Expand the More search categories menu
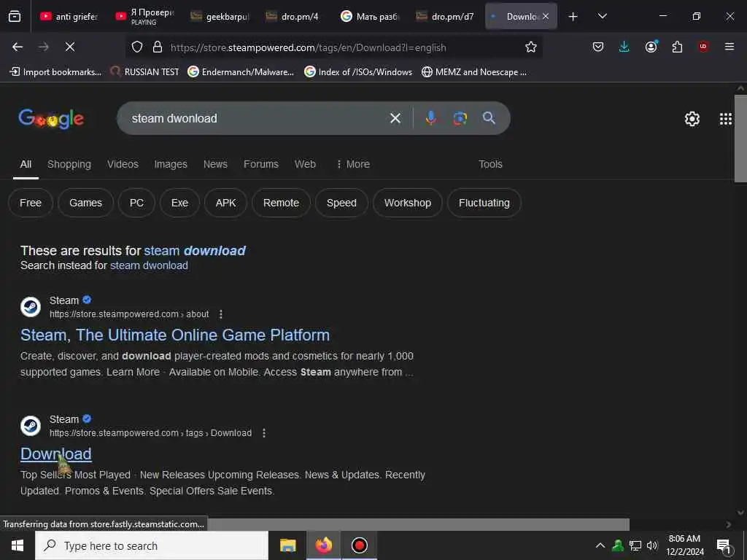Viewport: 747px width, 560px height. point(353,164)
